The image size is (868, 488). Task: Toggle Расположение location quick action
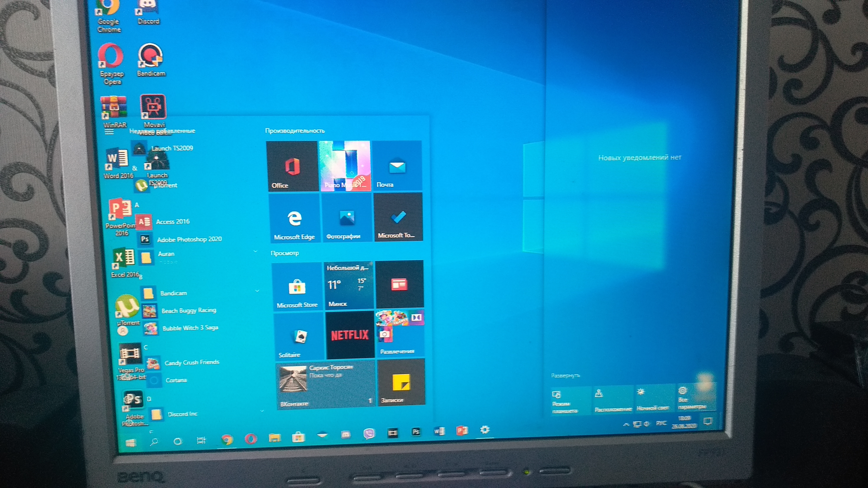pyautogui.click(x=613, y=400)
